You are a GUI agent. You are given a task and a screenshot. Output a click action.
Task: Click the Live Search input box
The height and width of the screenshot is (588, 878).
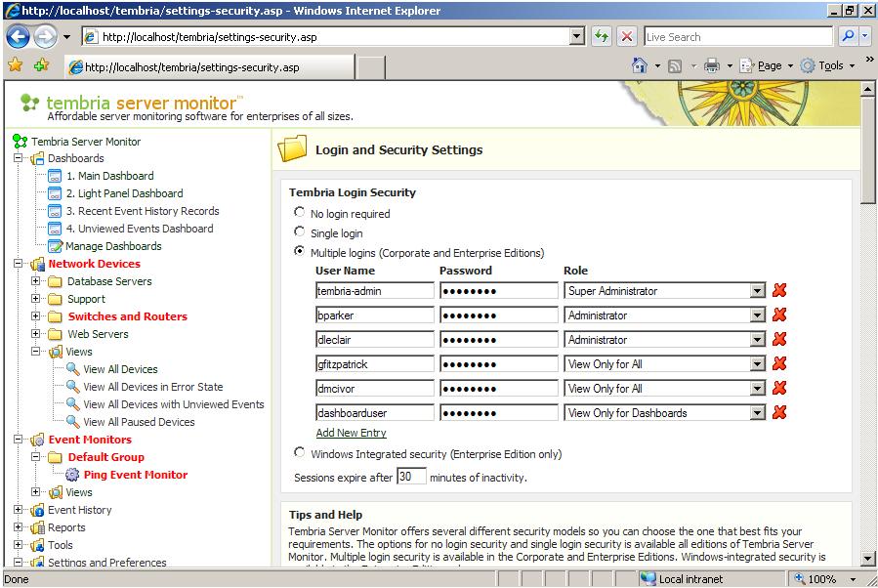(738, 37)
